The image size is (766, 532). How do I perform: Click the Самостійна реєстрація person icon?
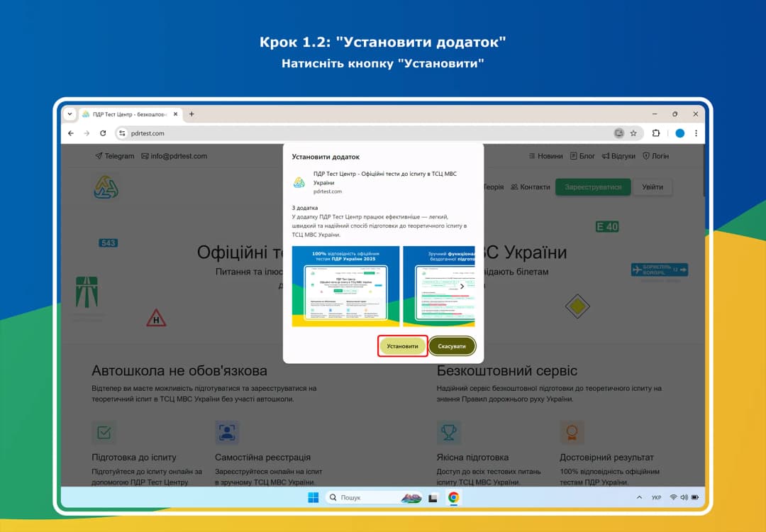(x=227, y=433)
